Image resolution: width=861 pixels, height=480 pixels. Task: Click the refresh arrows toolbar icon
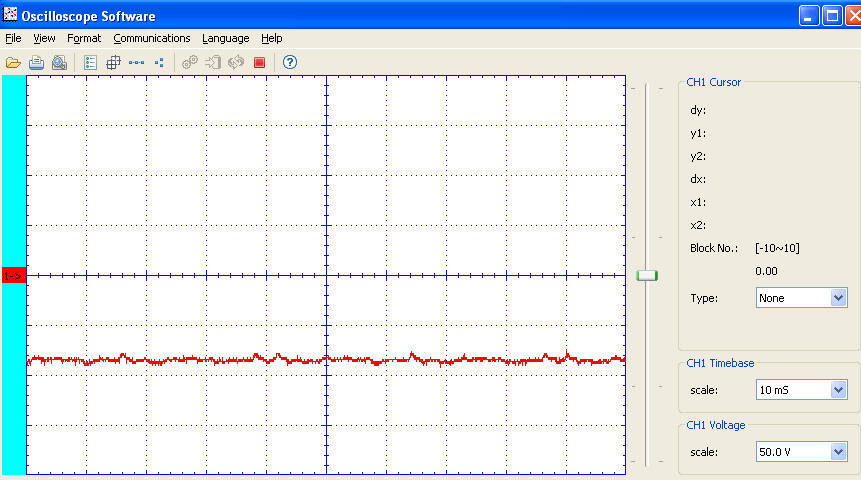click(x=236, y=62)
